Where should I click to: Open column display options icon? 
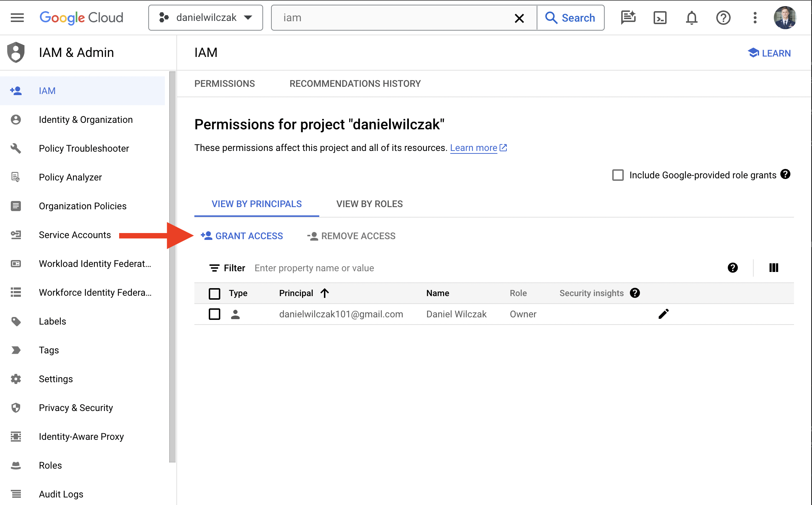(x=773, y=268)
